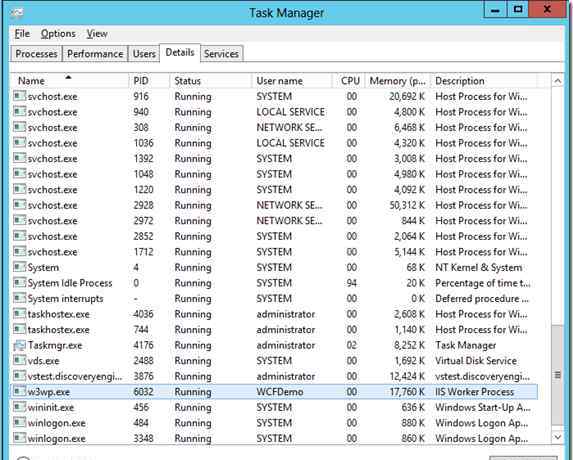Click icon of svchost.exe PID 916
Image resolution: width=573 pixels, height=460 pixels.
click(19, 96)
